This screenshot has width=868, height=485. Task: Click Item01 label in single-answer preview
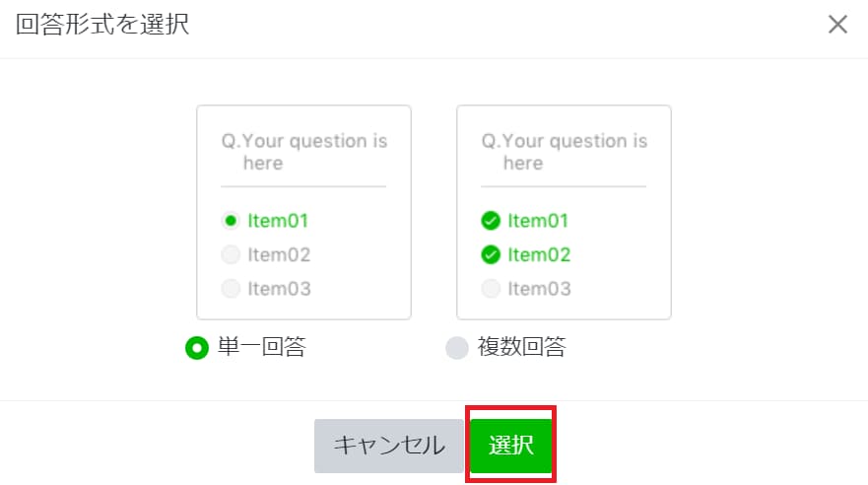pyautogui.click(x=278, y=221)
